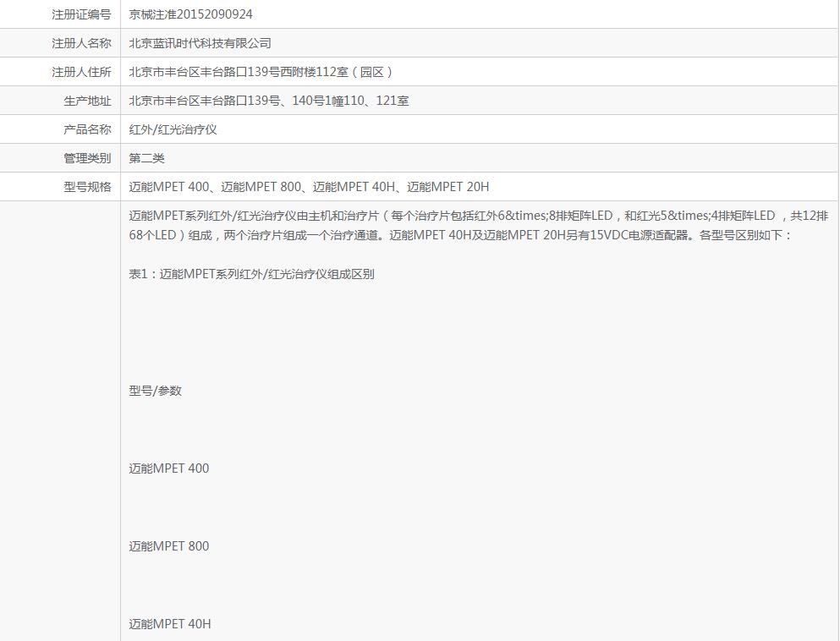This screenshot has width=840, height=641.
Task: Click product name 红外/红光治疗仪 in table
Action: tap(173, 129)
